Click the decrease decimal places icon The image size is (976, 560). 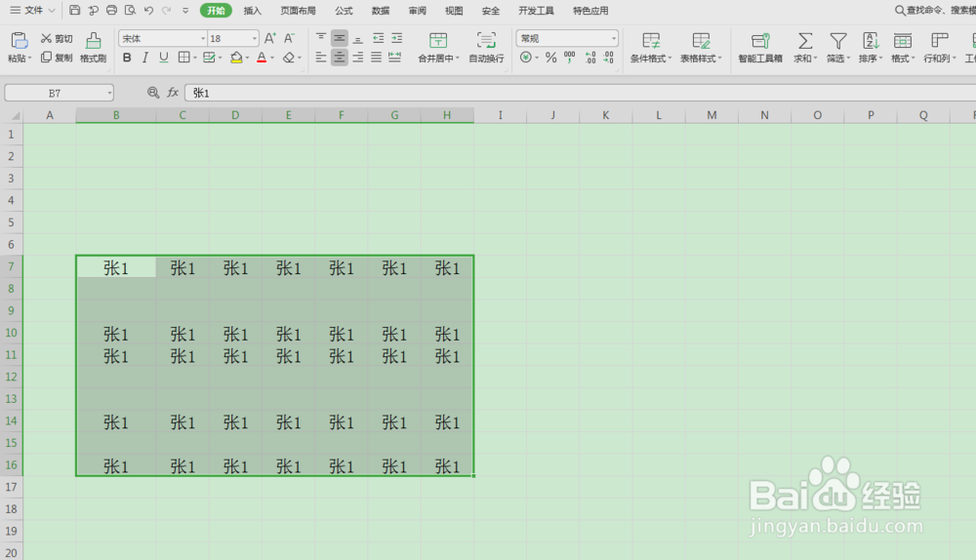coord(608,58)
